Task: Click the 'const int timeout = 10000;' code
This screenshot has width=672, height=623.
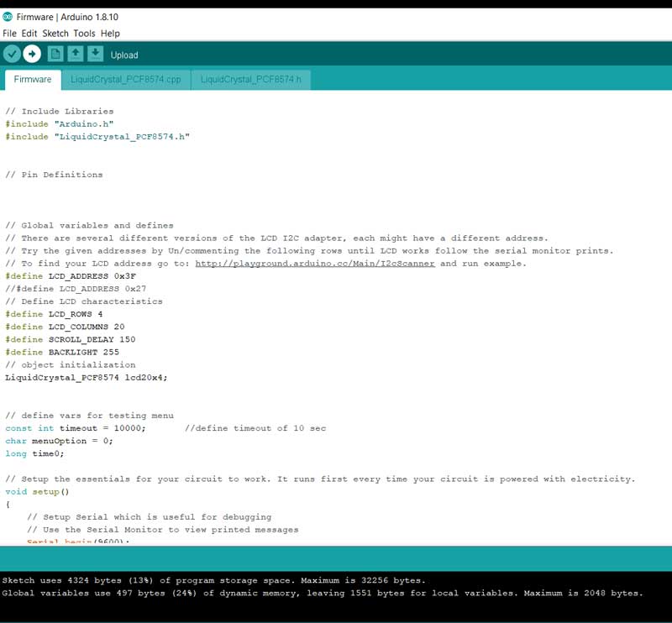Action: click(76, 428)
